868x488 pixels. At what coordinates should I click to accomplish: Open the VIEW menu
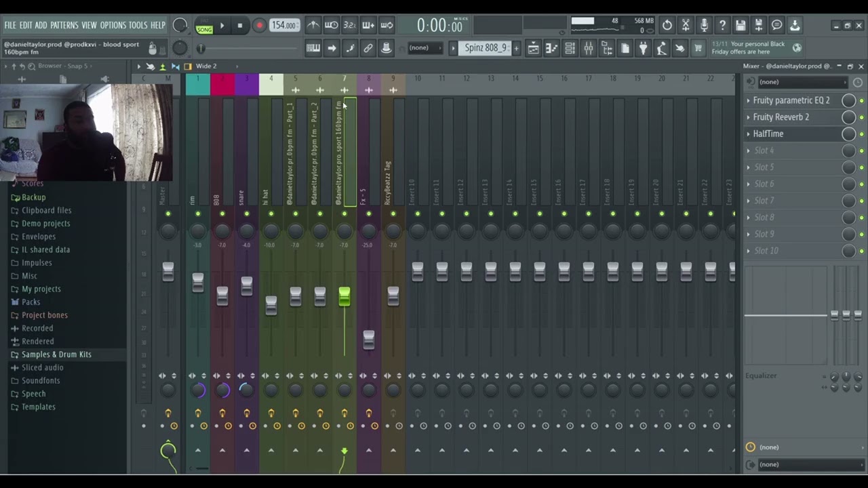(90, 25)
